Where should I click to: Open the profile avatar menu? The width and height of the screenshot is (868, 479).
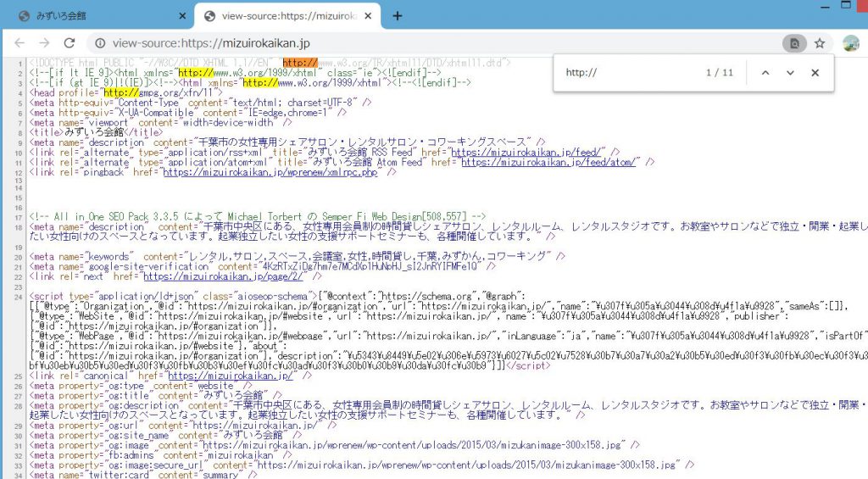[851, 43]
